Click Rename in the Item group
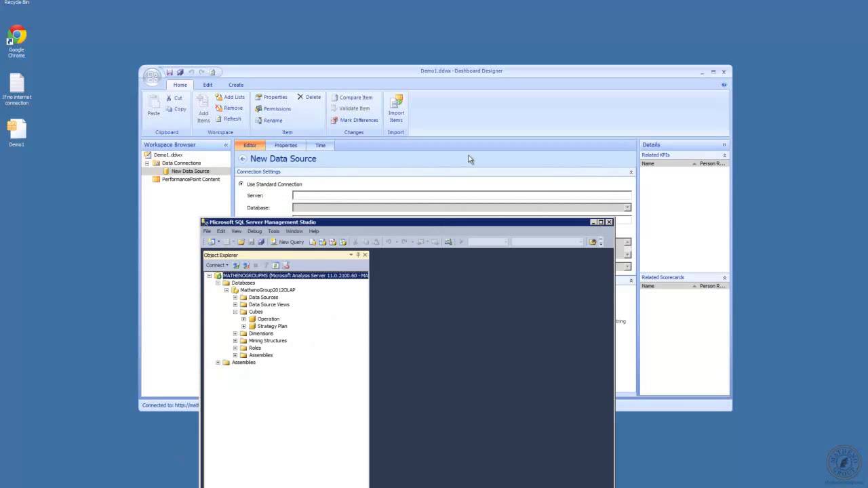The image size is (868, 488). [269, 121]
